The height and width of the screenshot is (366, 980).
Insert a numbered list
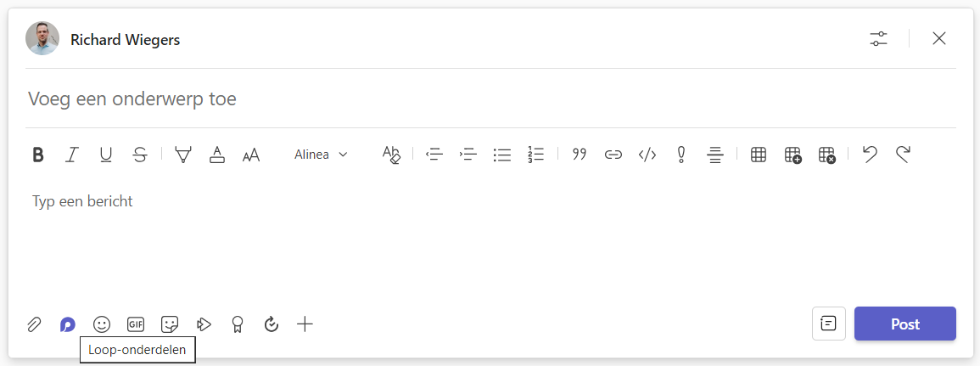point(535,155)
